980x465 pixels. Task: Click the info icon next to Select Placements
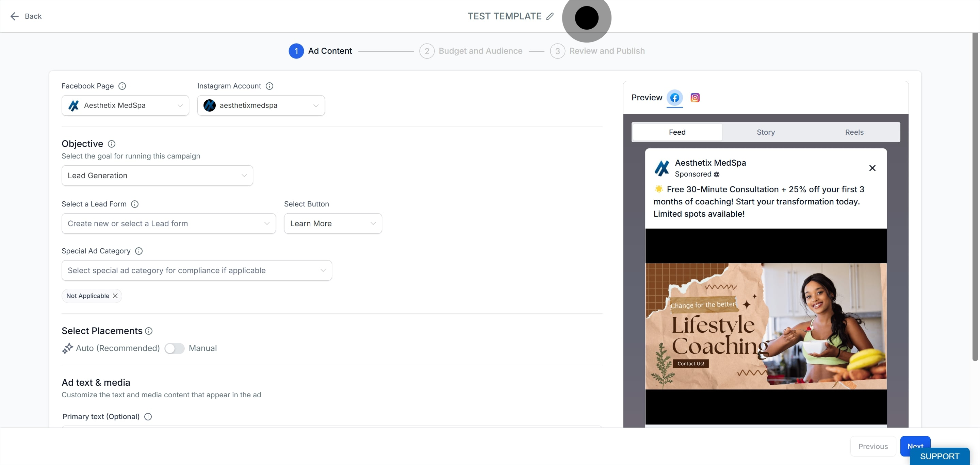click(x=149, y=331)
